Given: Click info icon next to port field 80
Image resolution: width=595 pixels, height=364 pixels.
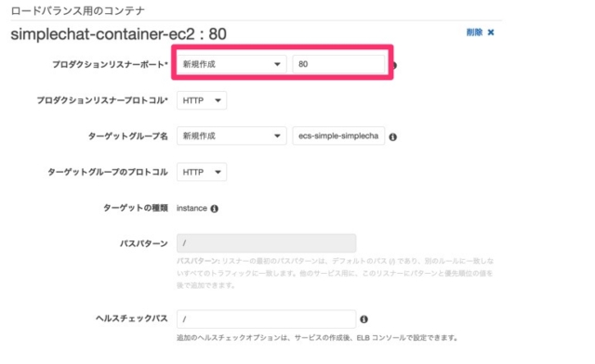Looking at the screenshot, I should [394, 65].
